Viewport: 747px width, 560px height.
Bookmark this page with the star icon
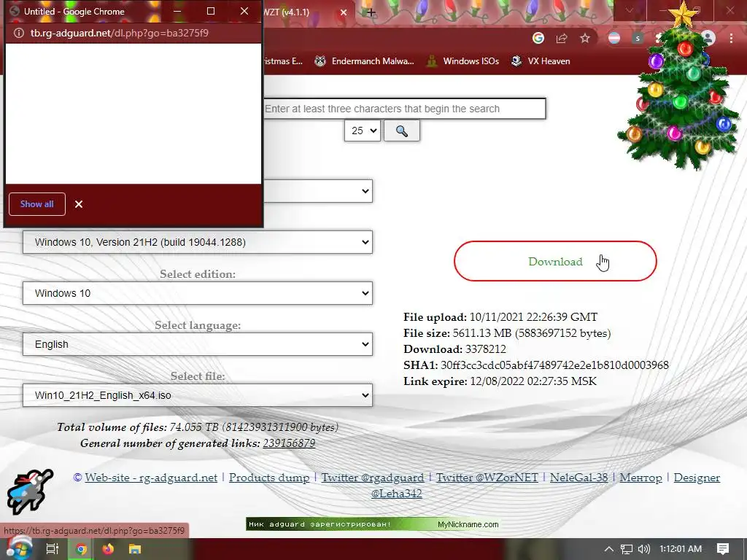[585, 38]
